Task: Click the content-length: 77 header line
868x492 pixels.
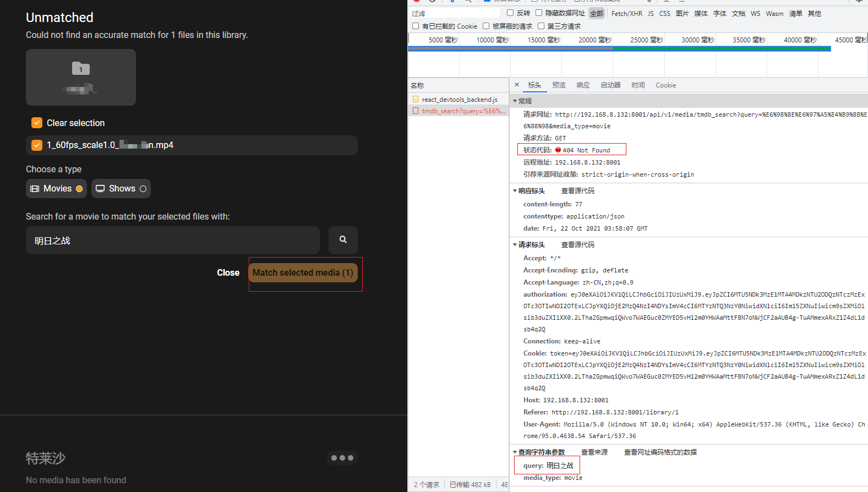Action: pyautogui.click(x=553, y=204)
